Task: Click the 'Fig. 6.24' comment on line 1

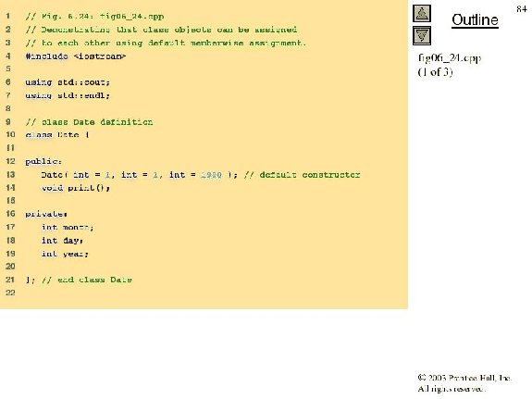Action: point(94,17)
